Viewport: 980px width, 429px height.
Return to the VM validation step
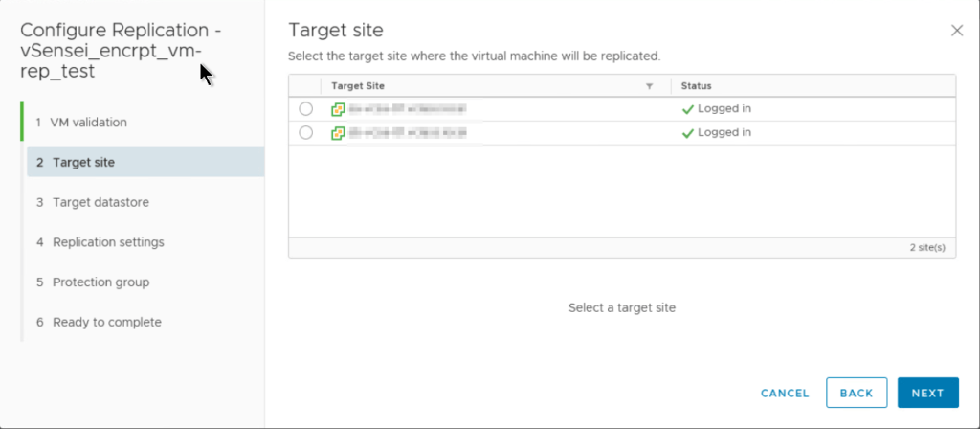click(x=89, y=123)
